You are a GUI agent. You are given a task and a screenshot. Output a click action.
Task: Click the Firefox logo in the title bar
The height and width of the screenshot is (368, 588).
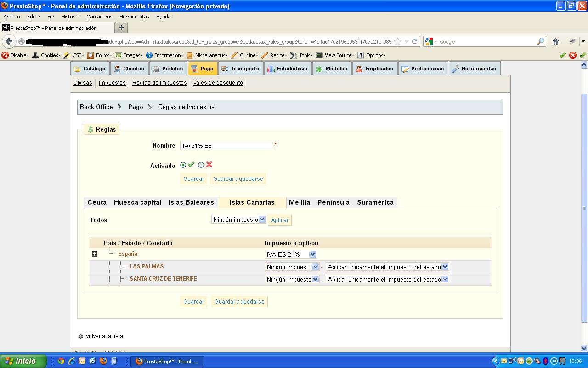coord(5,6)
